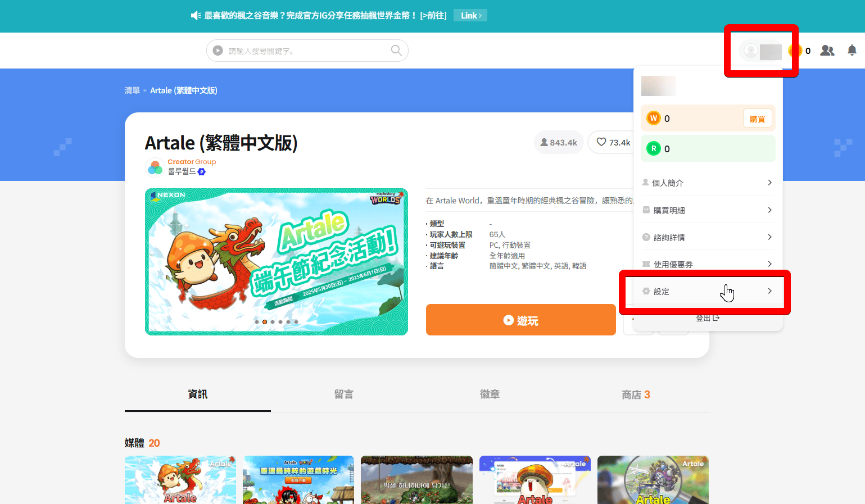Click the 購買 button
The image size is (865, 504).
757,119
